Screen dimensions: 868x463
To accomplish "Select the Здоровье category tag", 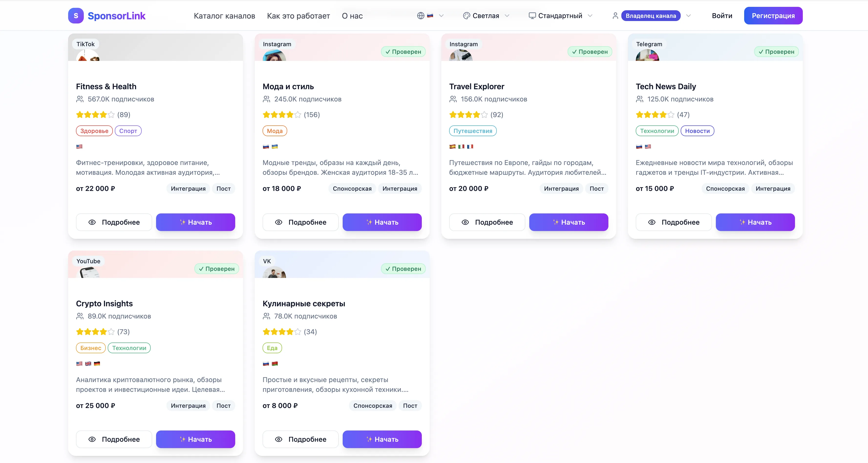I will click(x=94, y=131).
